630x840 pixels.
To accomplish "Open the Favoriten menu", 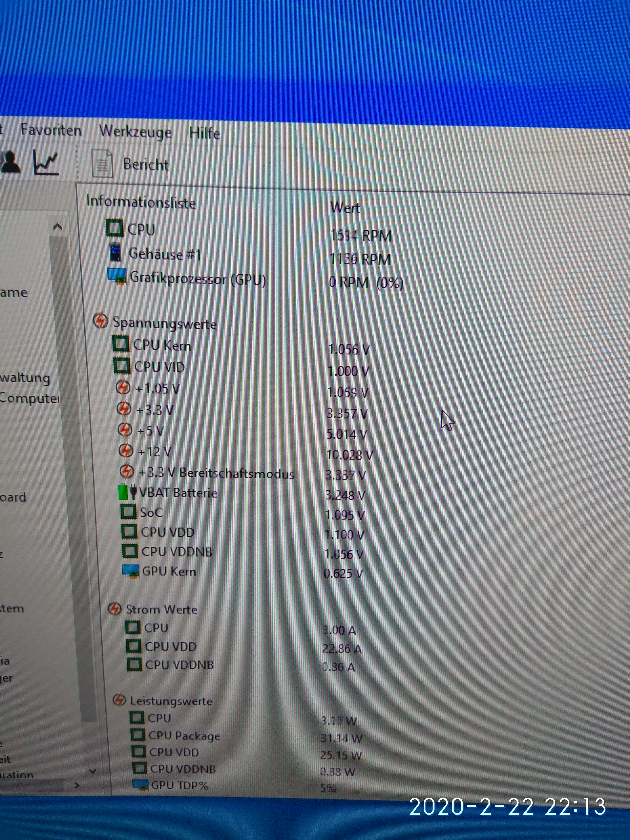I will click(51, 130).
